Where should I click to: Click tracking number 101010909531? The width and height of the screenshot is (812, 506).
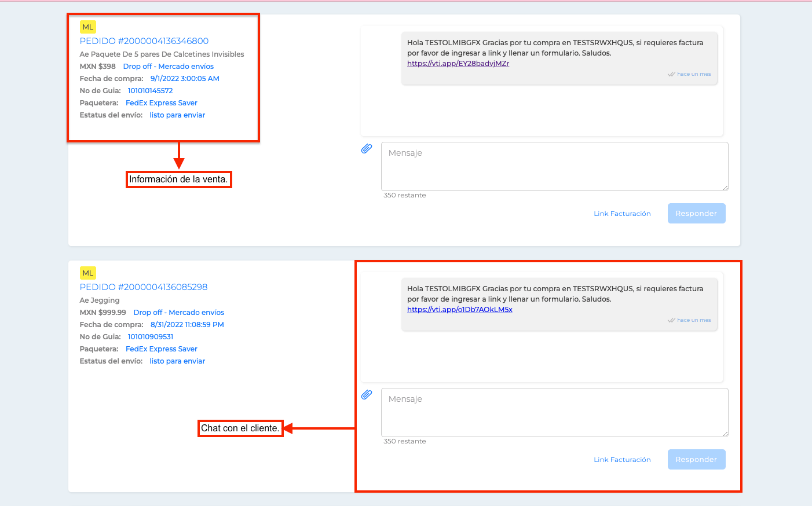[x=151, y=337]
